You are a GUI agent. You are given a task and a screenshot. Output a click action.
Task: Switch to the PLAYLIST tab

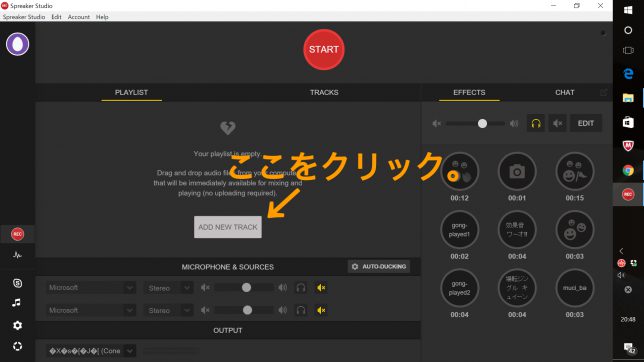tap(131, 92)
